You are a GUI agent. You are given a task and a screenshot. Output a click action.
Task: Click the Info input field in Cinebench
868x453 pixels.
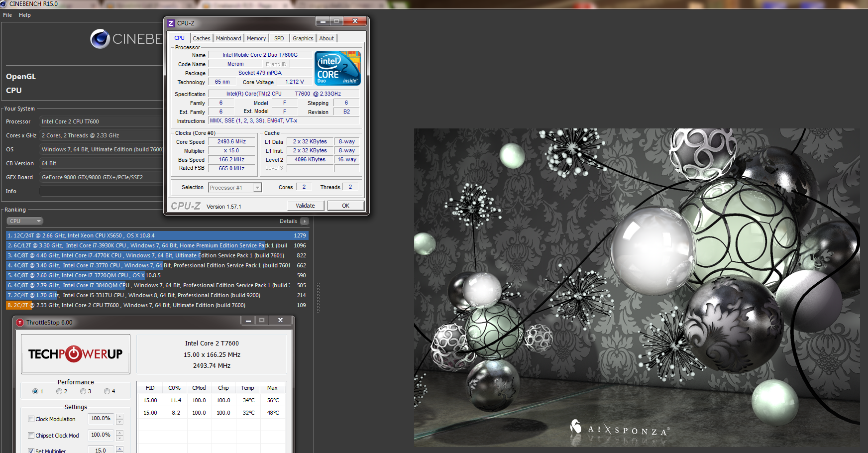(x=101, y=191)
